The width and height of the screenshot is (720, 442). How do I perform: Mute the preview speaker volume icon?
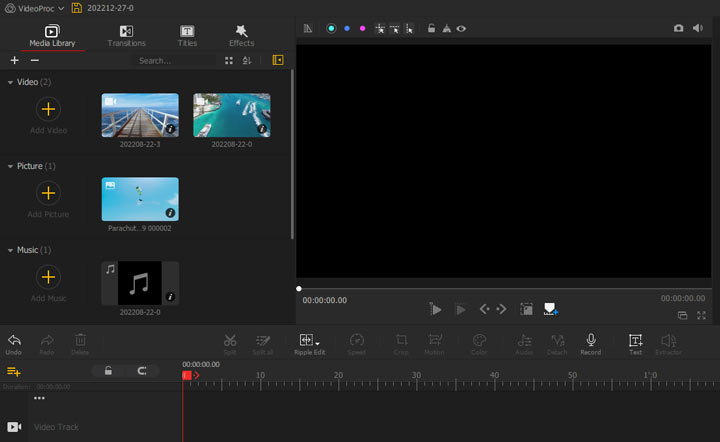pos(697,29)
